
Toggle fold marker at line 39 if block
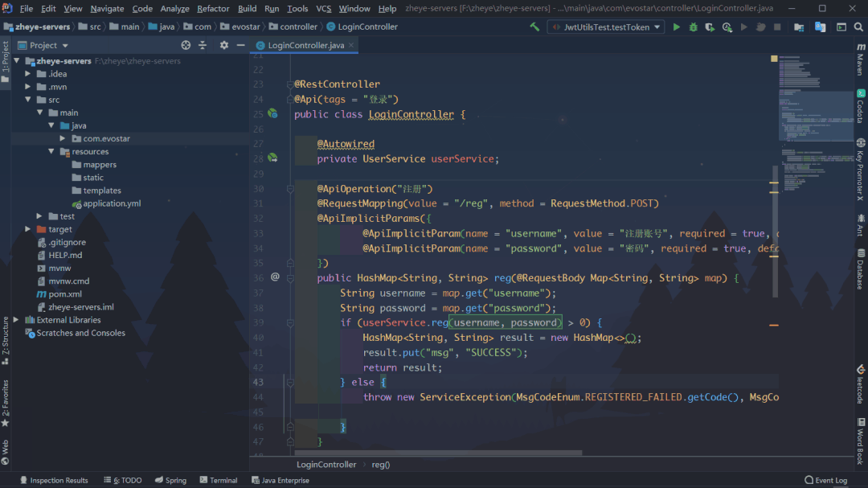tap(290, 323)
